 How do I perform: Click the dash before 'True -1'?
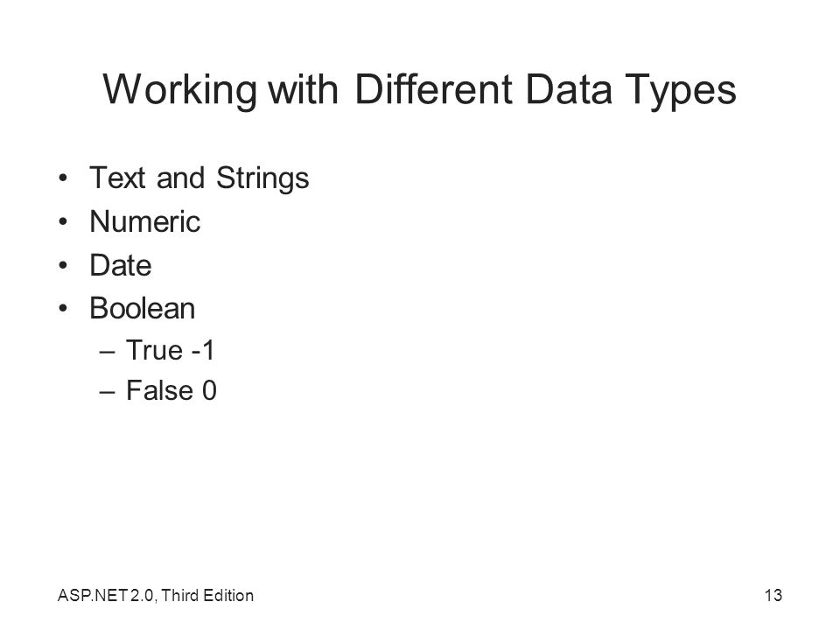[x=107, y=353]
